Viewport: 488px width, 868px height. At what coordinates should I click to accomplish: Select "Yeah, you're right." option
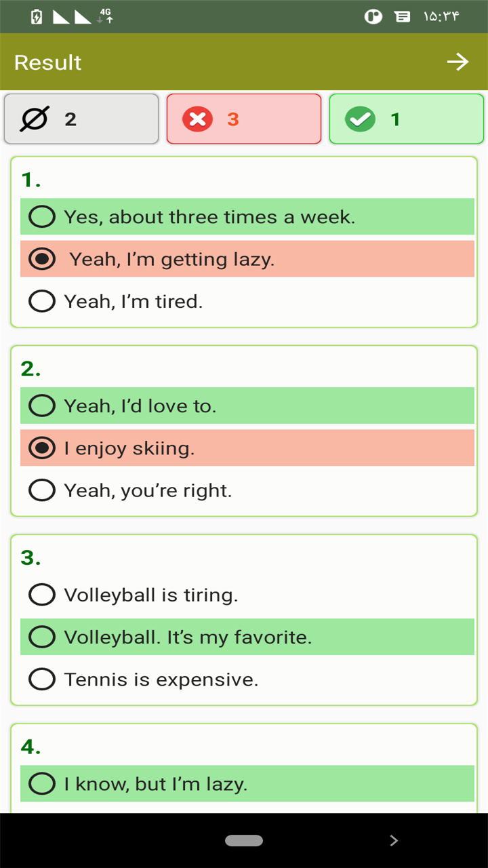(247, 490)
